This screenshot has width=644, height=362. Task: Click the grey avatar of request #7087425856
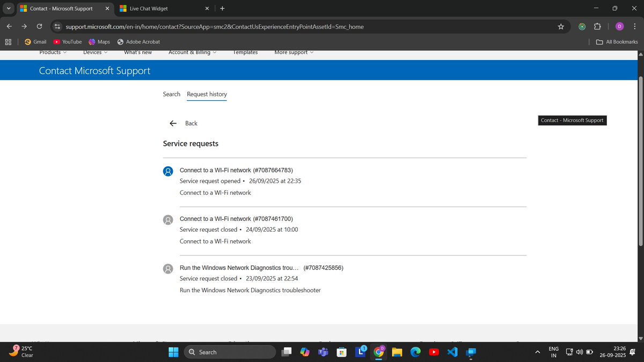click(x=168, y=269)
